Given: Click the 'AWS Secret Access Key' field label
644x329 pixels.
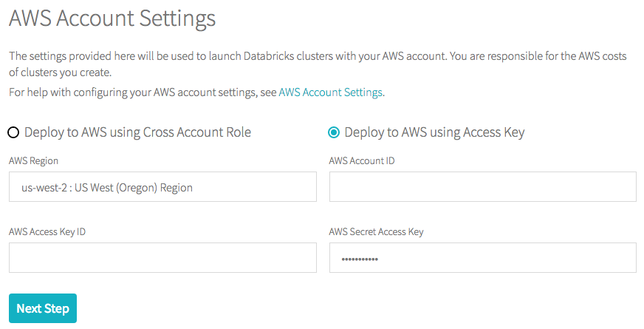Looking at the screenshot, I should coord(376,231).
